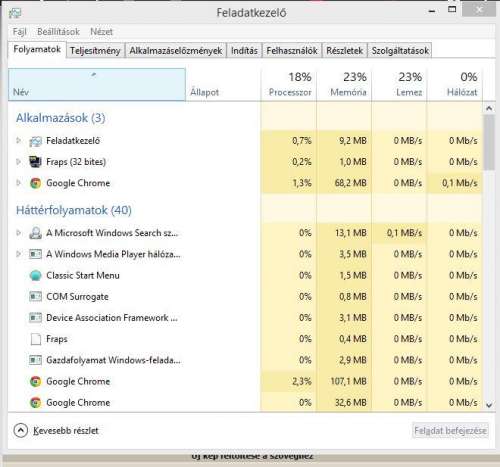This screenshot has height=467, width=500.
Task: Click the Classic Start Menu icon
Action: point(35,276)
